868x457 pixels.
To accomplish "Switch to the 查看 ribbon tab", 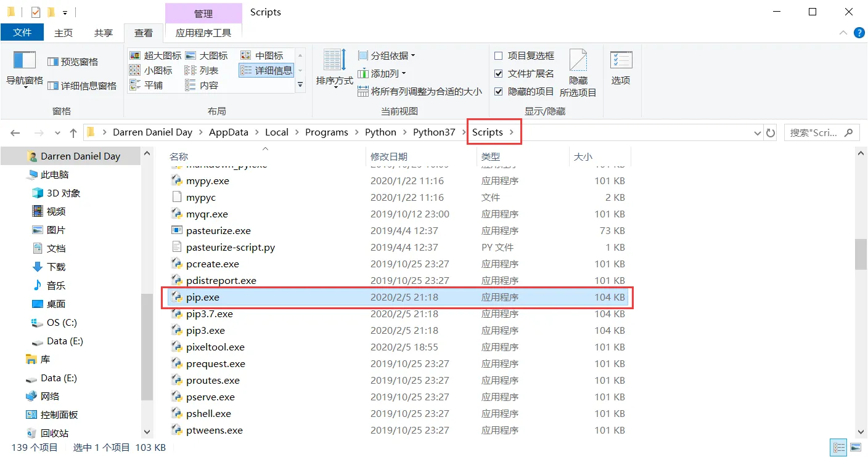I will pos(144,33).
